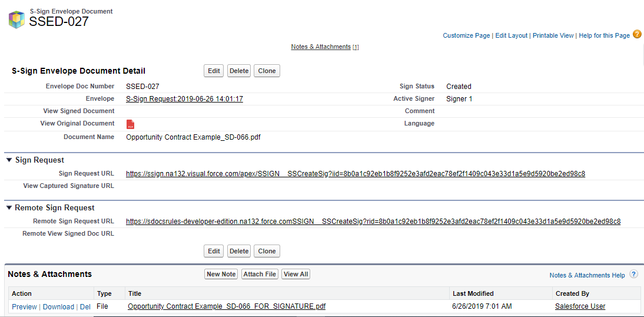Collapse the Sign Request section
Viewport: 644px width, 317px height.
click(x=9, y=160)
